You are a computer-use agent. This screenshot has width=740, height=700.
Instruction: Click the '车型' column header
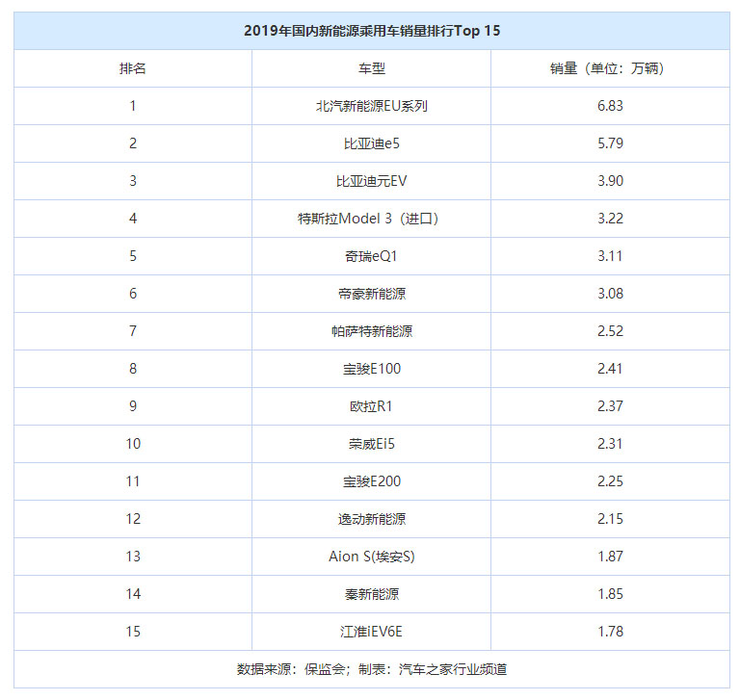[x=371, y=68]
